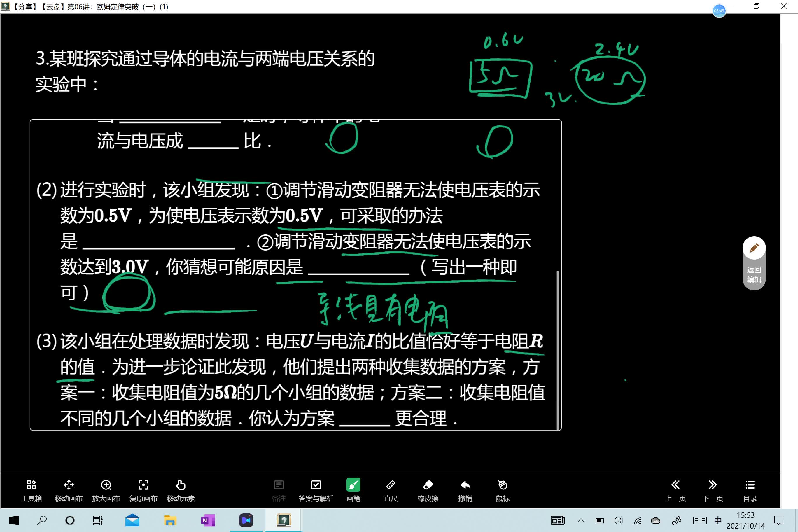Toggle the 画笔 pen tool off
The image size is (798, 532).
pos(353,490)
